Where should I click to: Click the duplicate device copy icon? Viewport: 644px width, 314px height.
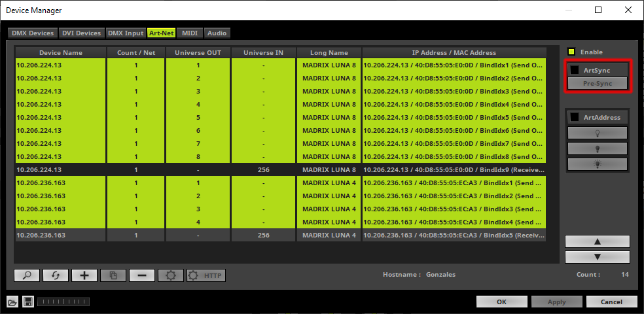click(113, 275)
